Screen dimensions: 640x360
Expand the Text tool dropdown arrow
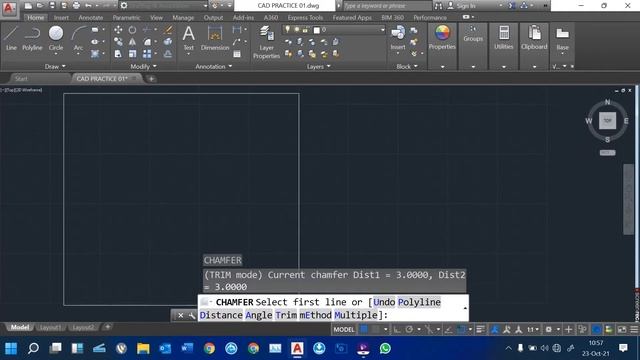(x=189, y=54)
